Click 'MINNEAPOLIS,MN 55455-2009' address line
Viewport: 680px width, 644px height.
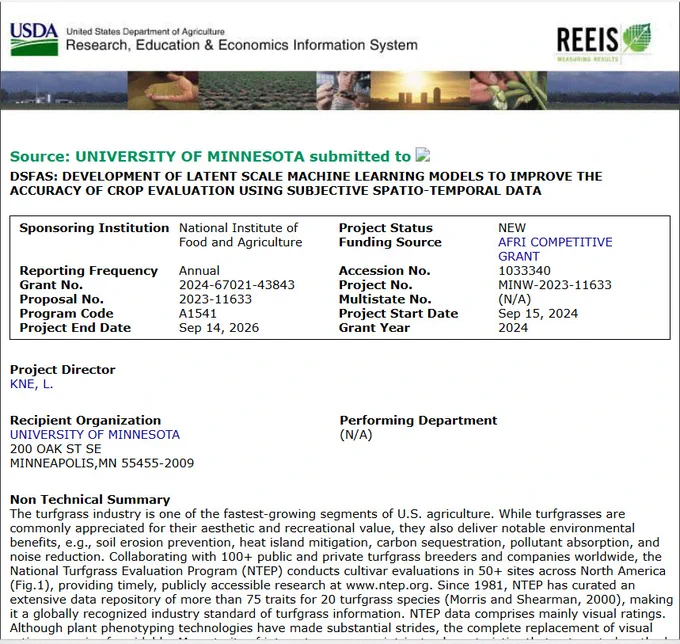pyautogui.click(x=102, y=463)
